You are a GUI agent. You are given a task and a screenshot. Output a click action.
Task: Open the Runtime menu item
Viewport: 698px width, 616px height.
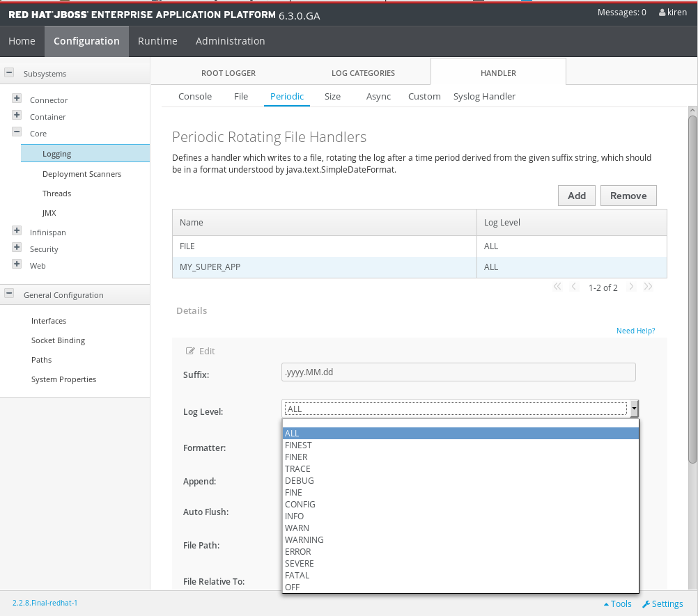point(157,41)
